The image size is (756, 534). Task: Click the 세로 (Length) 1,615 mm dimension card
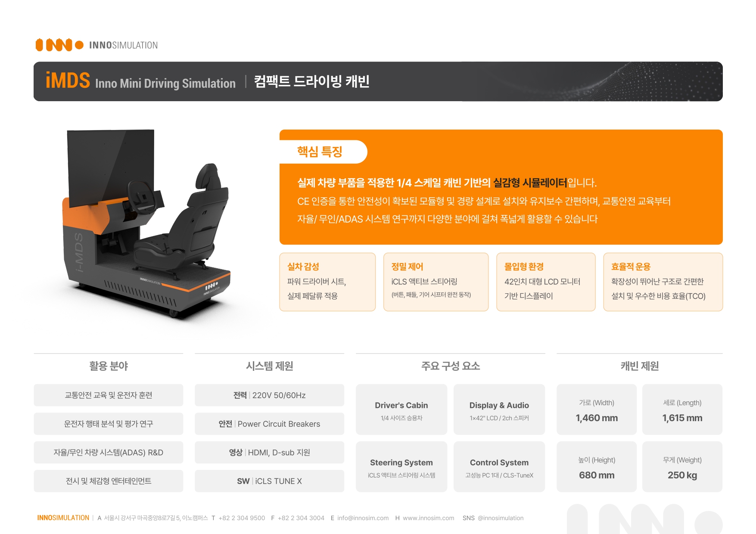pos(682,410)
